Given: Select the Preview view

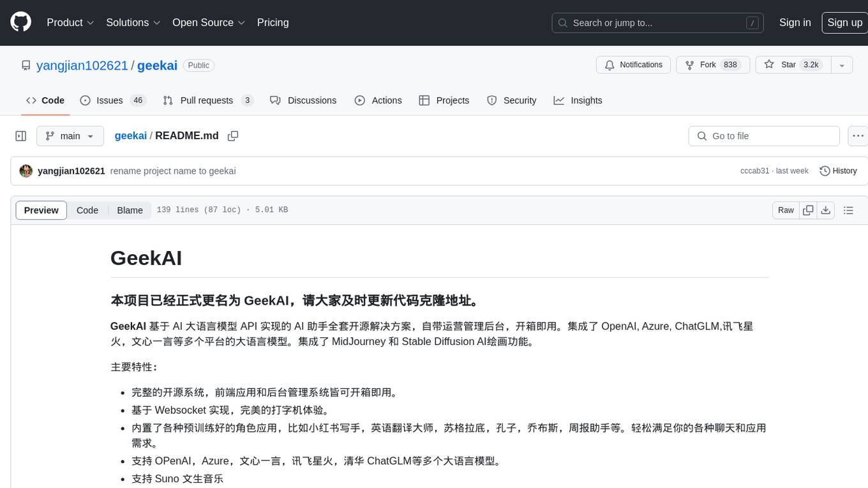Looking at the screenshot, I should coord(41,210).
